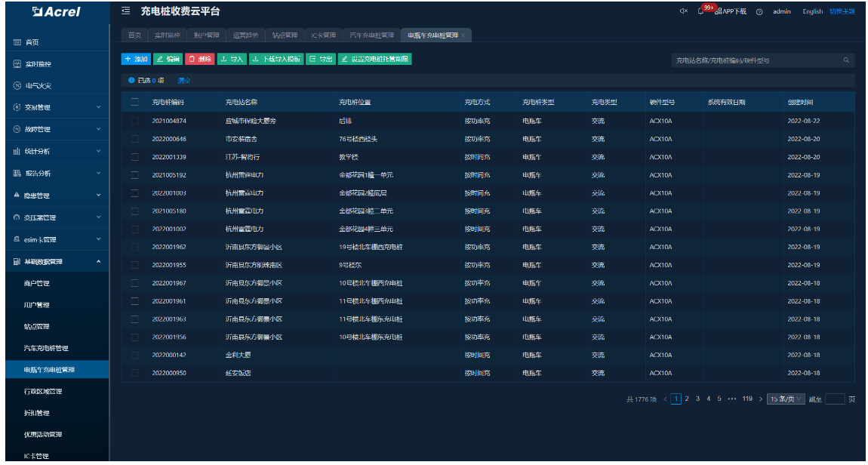This screenshot has width=868, height=465.
Task: Open 首页 home item in sidebar
Action: pos(31,42)
